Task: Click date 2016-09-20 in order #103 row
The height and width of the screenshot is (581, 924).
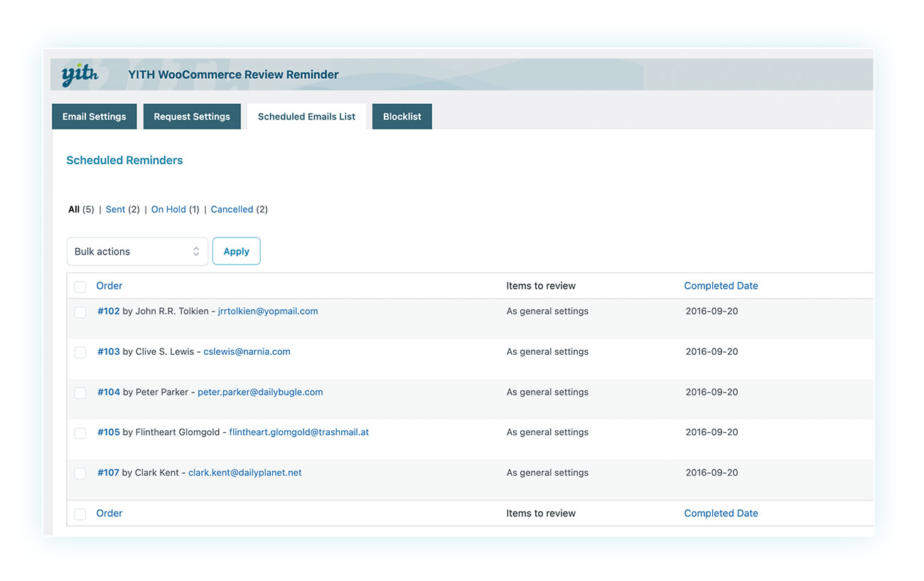Action: click(x=711, y=351)
